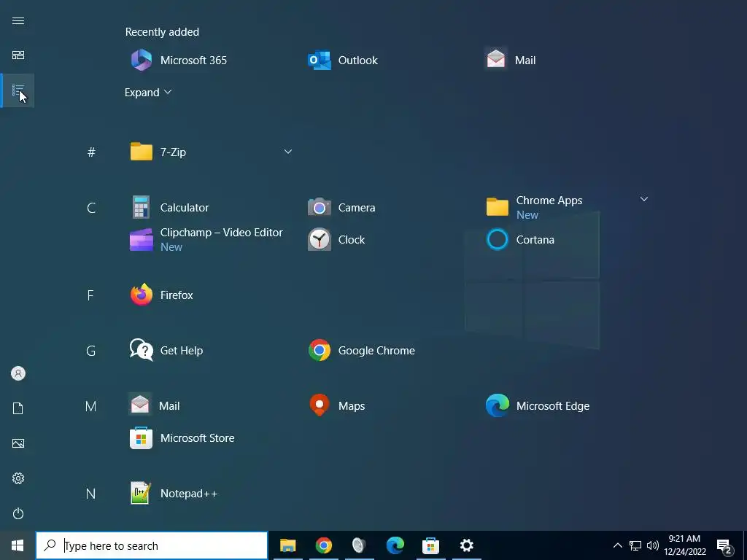Expand the Recently added list

tap(147, 93)
